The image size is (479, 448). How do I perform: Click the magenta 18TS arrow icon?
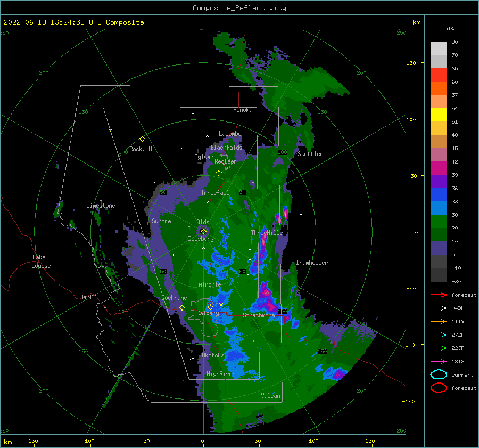[439, 362]
